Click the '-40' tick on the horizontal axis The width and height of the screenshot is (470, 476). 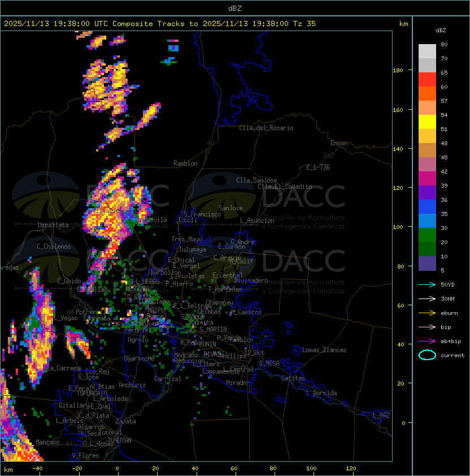pos(37,469)
